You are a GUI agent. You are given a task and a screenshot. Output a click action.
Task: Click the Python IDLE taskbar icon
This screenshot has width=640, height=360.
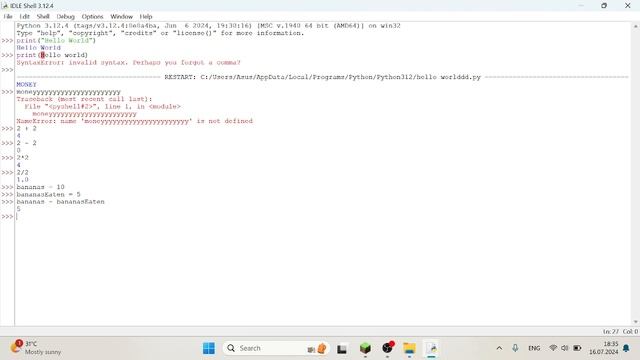click(431, 348)
